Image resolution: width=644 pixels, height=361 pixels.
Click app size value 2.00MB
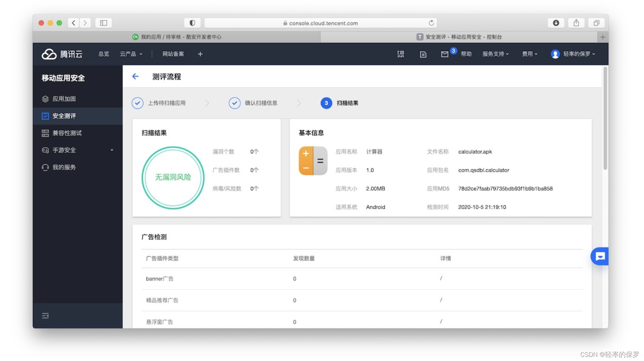tap(375, 188)
